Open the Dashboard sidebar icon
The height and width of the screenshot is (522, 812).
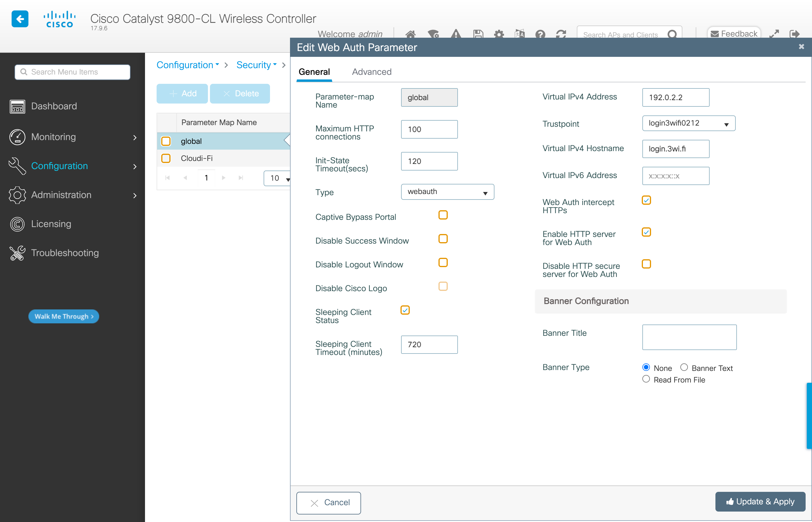(x=17, y=106)
